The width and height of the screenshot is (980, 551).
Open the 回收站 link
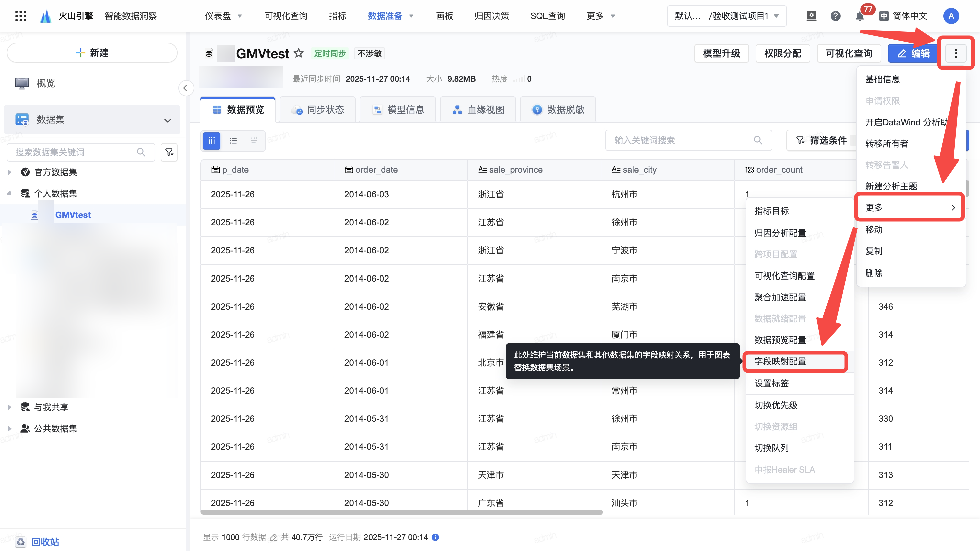pos(45,542)
